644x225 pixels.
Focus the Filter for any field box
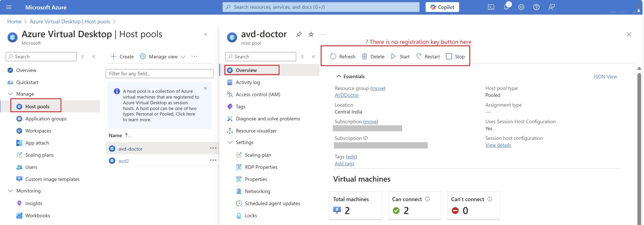pyautogui.click(x=159, y=73)
